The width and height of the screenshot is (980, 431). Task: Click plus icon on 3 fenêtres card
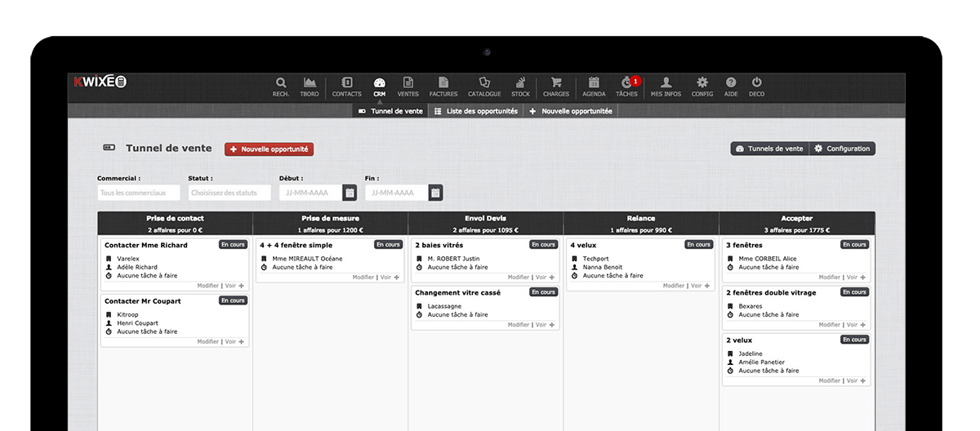(863, 278)
